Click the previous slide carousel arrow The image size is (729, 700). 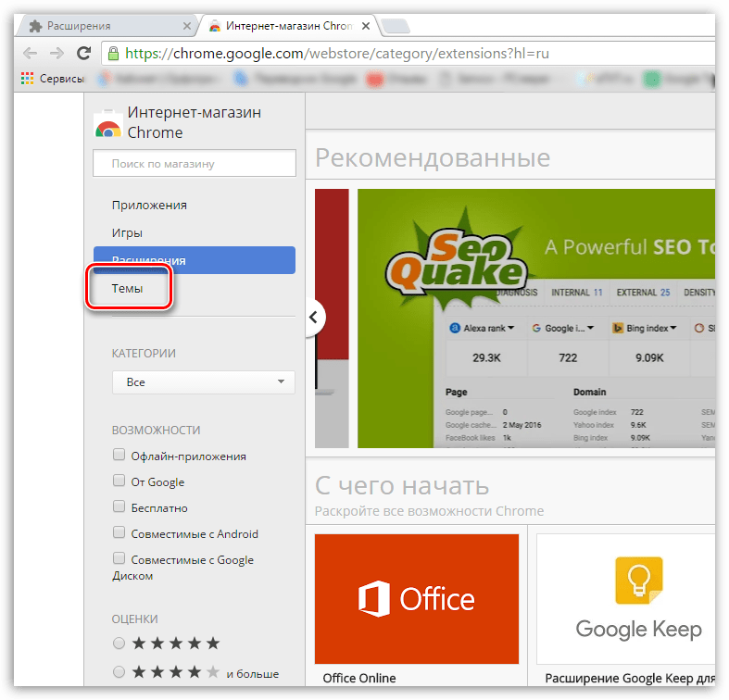(315, 318)
